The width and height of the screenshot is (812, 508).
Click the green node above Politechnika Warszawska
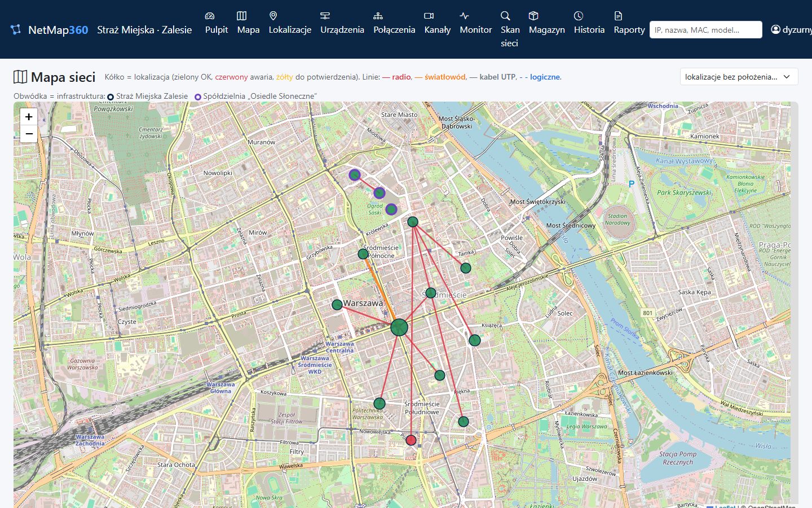pyautogui.click(x=379, y=404)
